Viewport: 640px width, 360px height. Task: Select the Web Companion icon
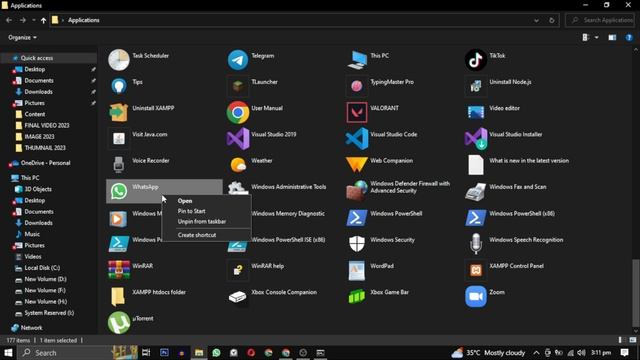coord(357,165)
